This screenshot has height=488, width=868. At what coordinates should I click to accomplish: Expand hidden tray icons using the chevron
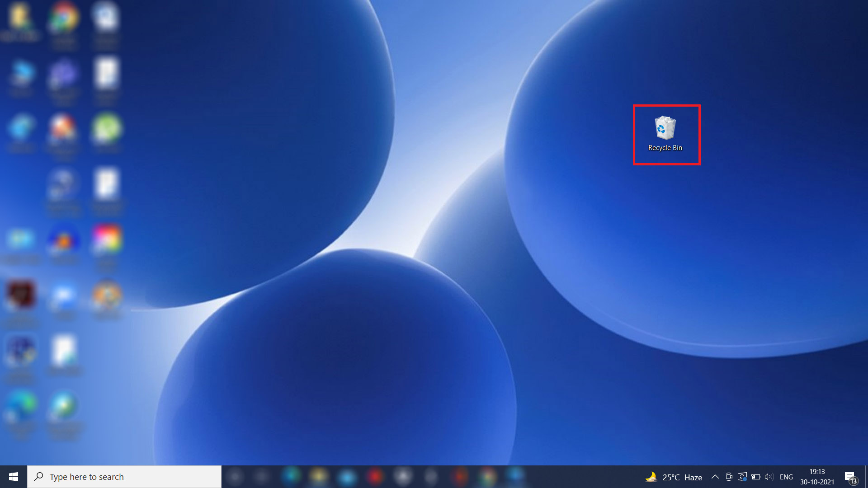point(715,476)
